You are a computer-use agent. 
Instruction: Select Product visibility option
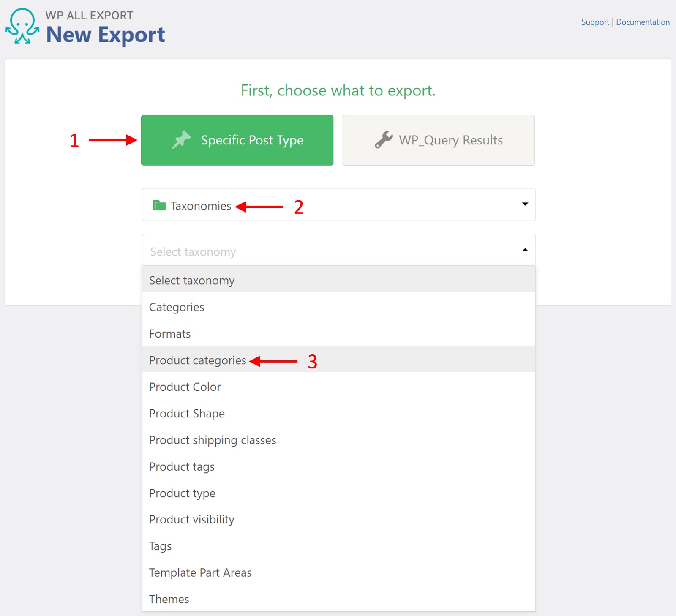(339, 520)
